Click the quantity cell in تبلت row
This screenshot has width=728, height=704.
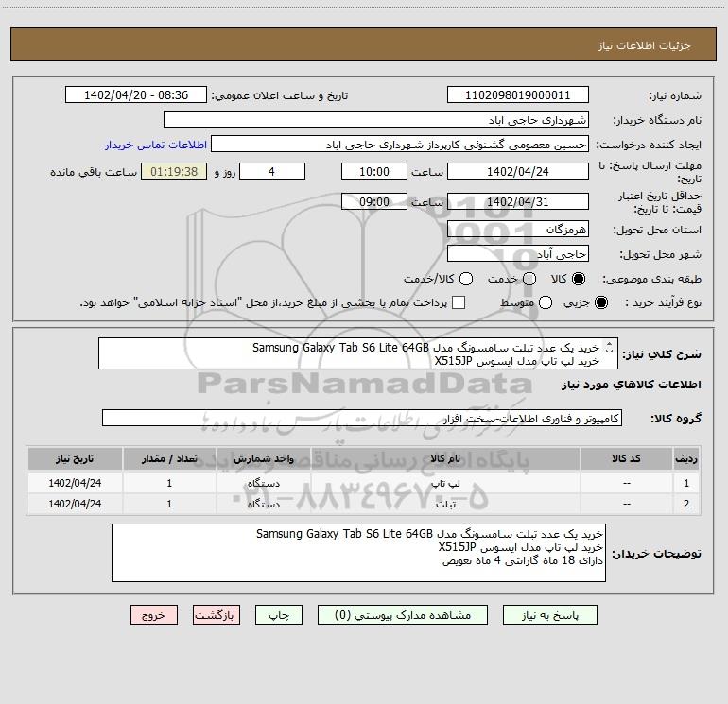169,504
